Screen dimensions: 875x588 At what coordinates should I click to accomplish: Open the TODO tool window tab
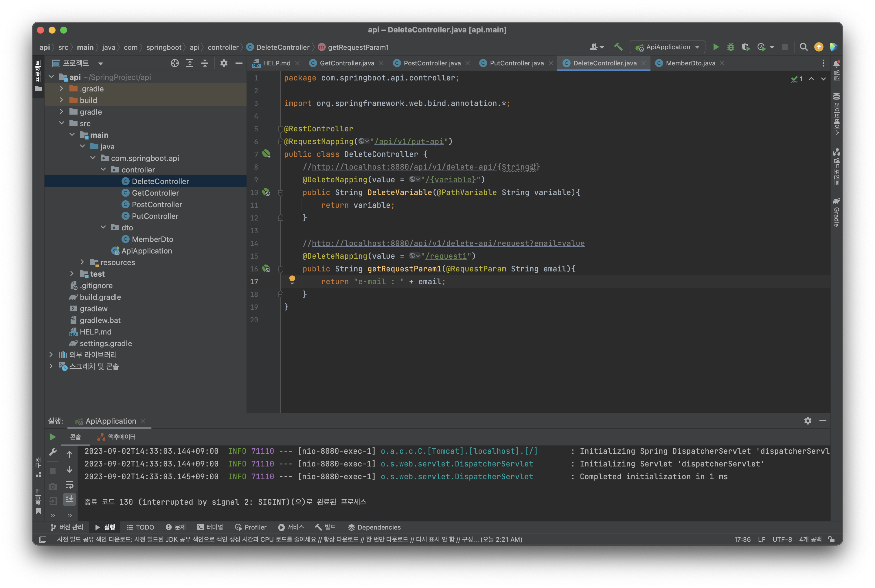click(x=141, y=527)
